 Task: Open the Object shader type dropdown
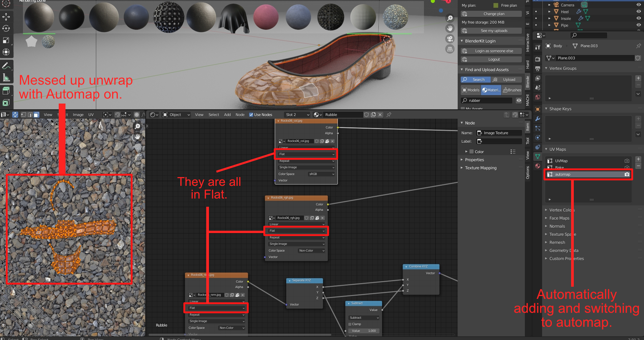pos(176,115)
